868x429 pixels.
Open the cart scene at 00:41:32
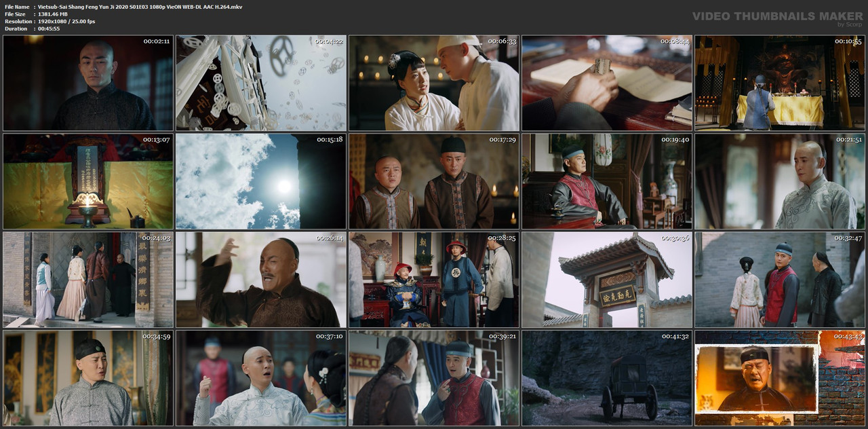[607, 378]
